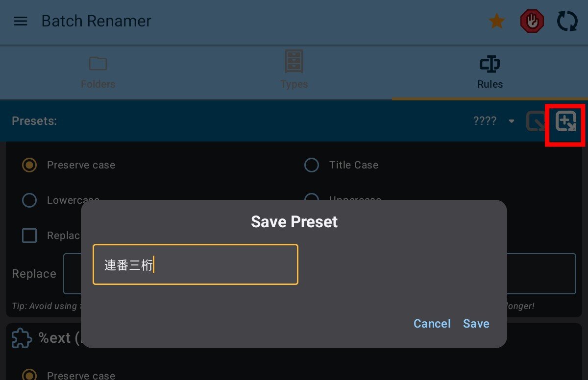This screenshot has width=588, height=380.
Task: Choose the Lowercase radio button
Action: point(30,200)
